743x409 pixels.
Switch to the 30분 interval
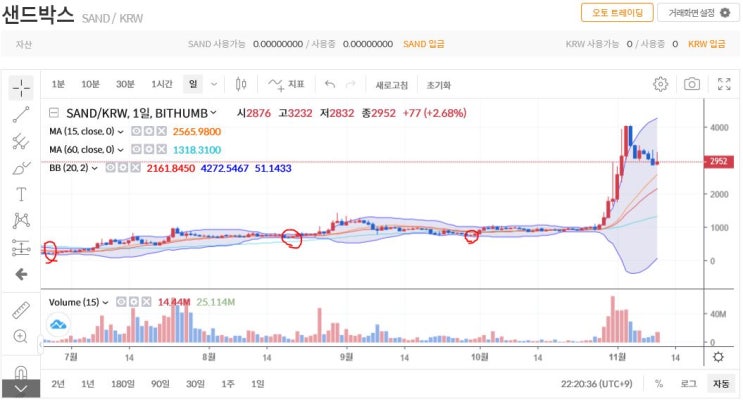click(125, 84)
